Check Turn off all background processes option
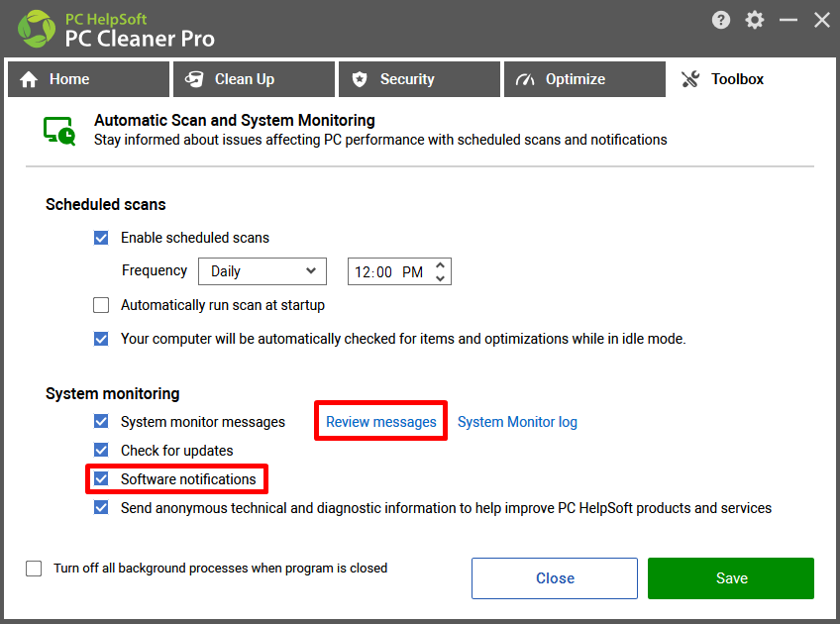 click(34, 569)
